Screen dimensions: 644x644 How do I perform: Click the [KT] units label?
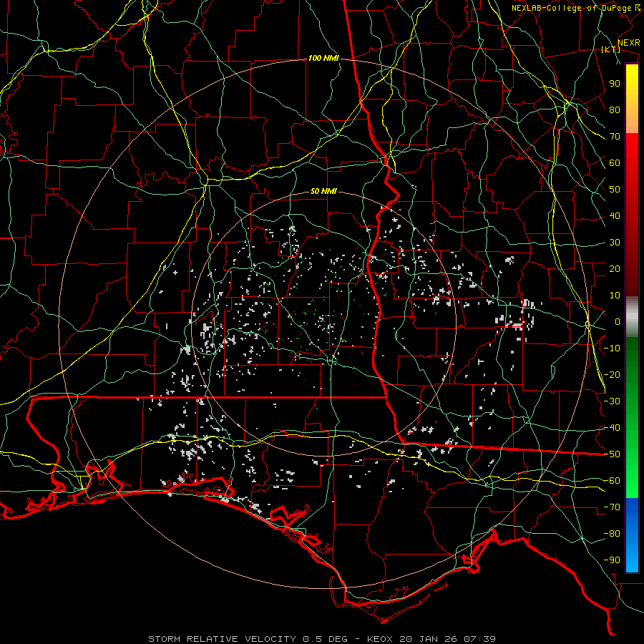tap(611, 49)
